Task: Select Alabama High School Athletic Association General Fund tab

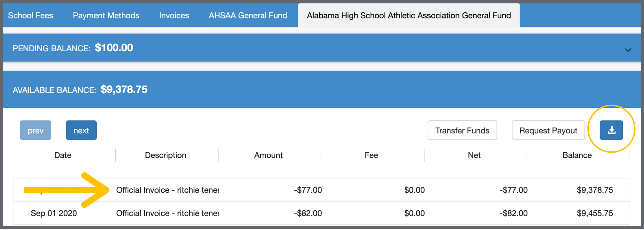Action: [x=409, y=15]
